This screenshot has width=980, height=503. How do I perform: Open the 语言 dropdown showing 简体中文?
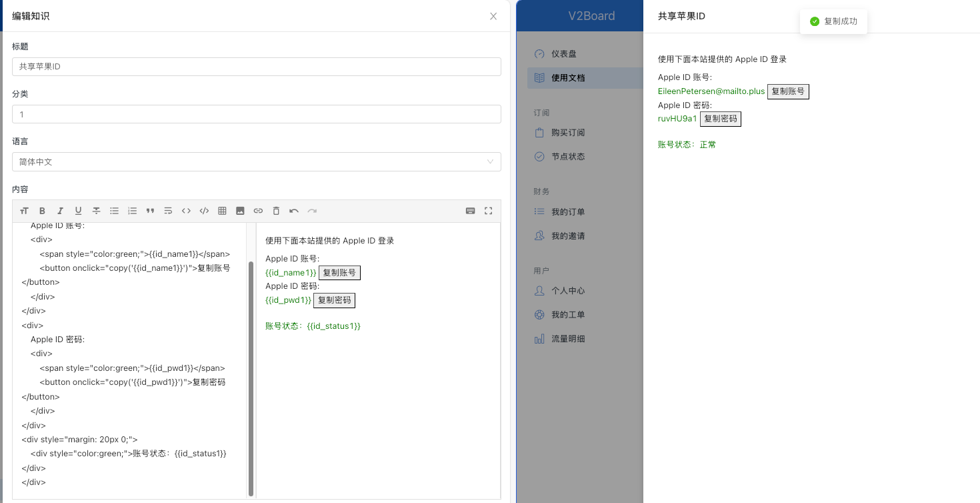click(x=256, y=161)
